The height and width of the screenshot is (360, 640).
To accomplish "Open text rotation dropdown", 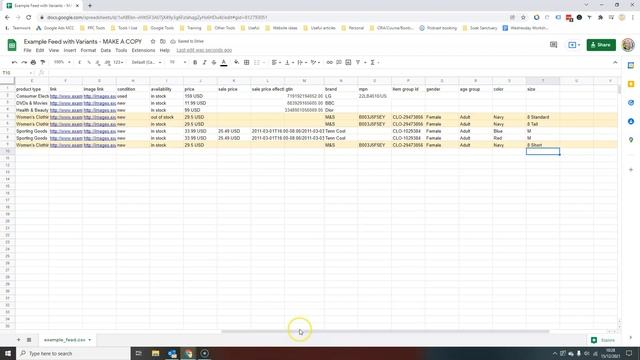I will (315, 62).
